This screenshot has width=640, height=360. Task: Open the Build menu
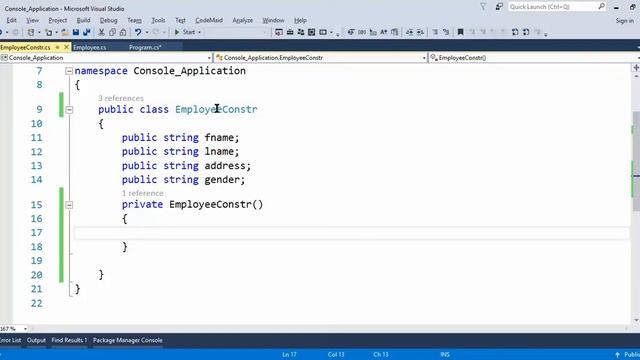click(83, 20)
